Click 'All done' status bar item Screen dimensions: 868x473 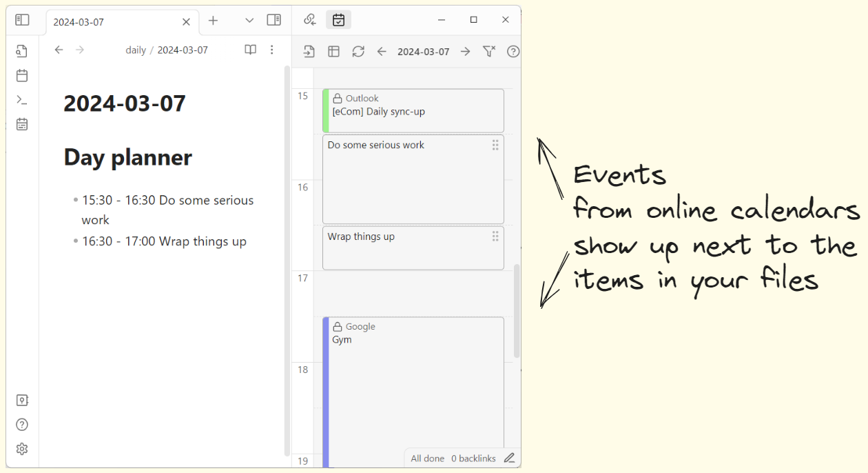point(428,459)
